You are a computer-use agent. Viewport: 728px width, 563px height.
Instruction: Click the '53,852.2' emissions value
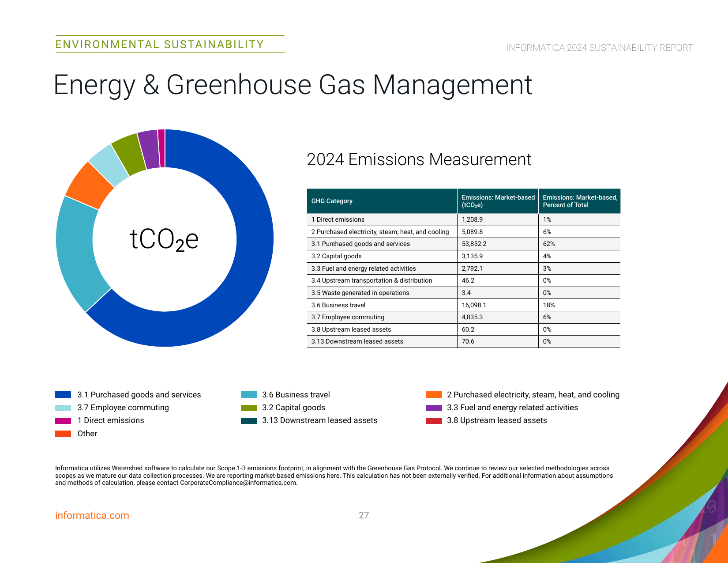tap(474, 244)
